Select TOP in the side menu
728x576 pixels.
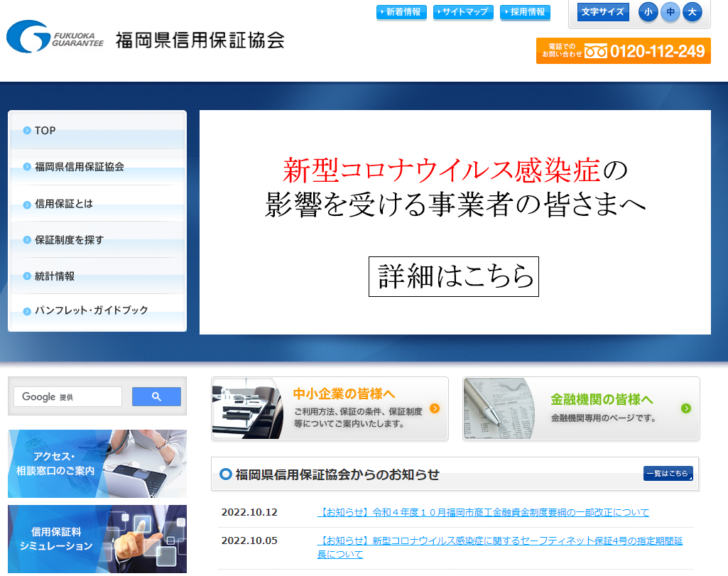click(x=45, y=131)
